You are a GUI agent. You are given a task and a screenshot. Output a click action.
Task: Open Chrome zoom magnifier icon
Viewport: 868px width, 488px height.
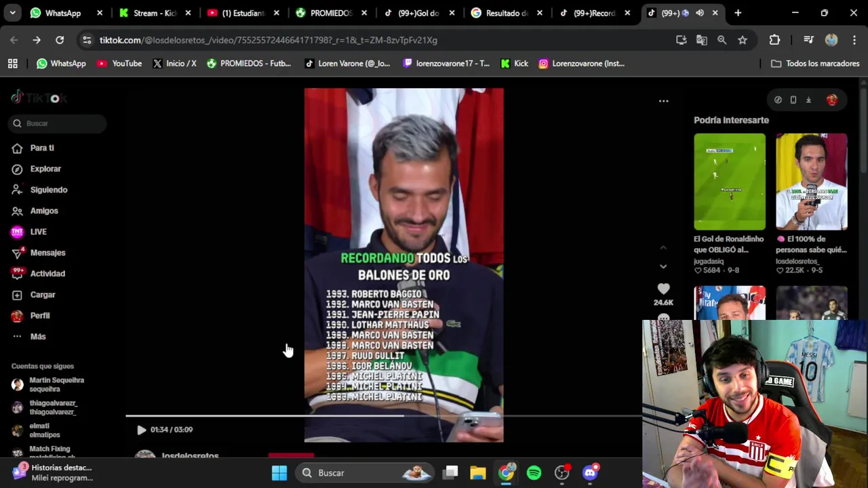722,40
